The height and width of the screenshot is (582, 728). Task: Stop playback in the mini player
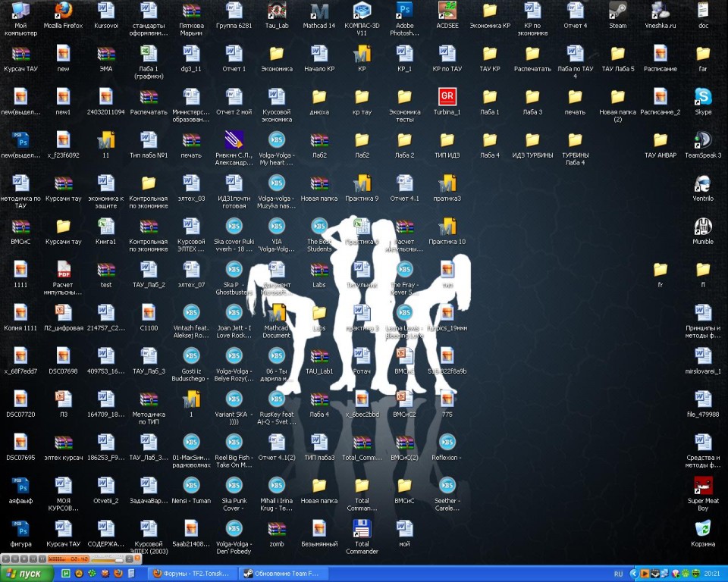(x=24, y=559)
